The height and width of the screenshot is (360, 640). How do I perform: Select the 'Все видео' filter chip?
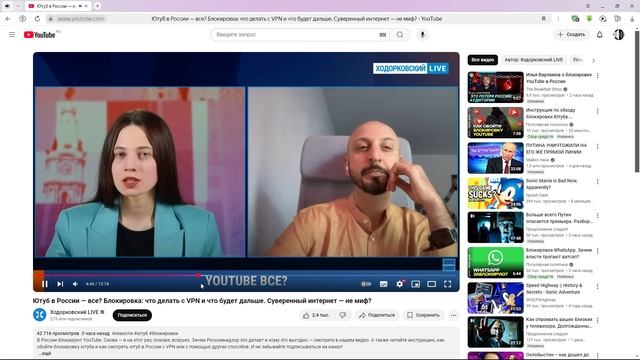(x=483, y=60)
